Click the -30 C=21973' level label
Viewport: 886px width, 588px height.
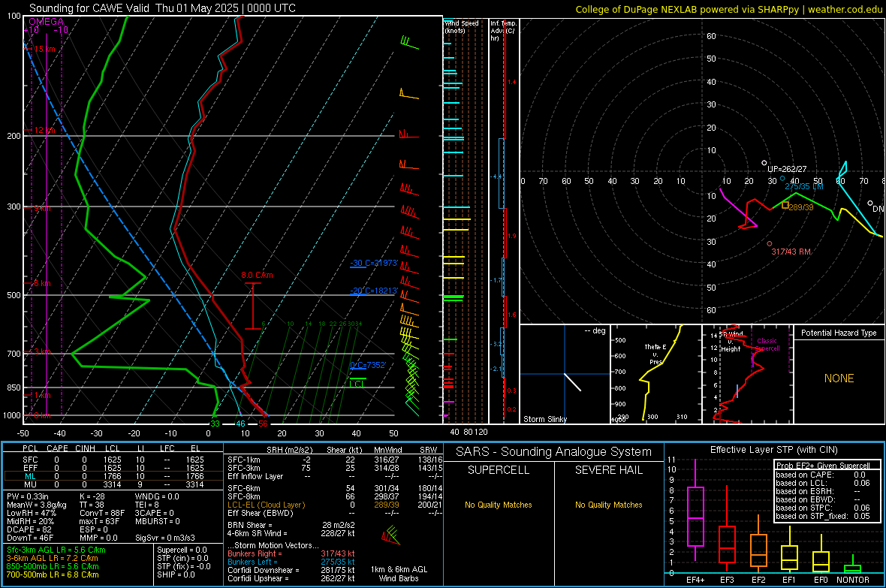(374, 264)
